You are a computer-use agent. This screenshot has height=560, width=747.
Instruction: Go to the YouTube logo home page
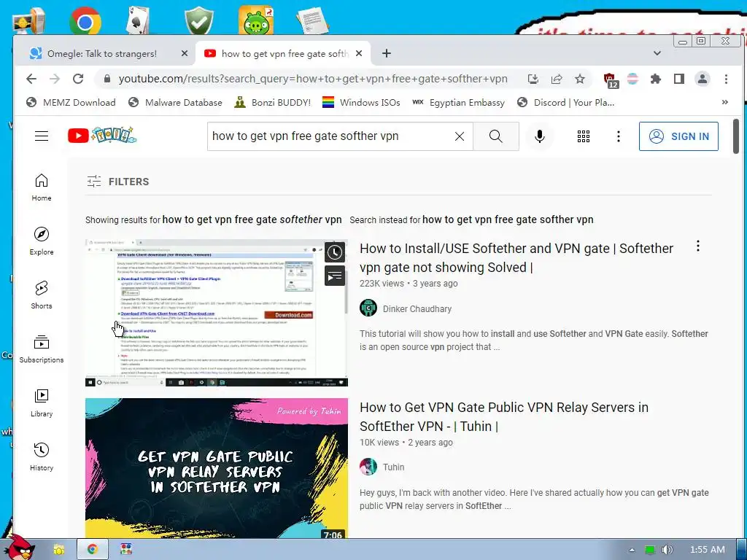coord(102,136)
